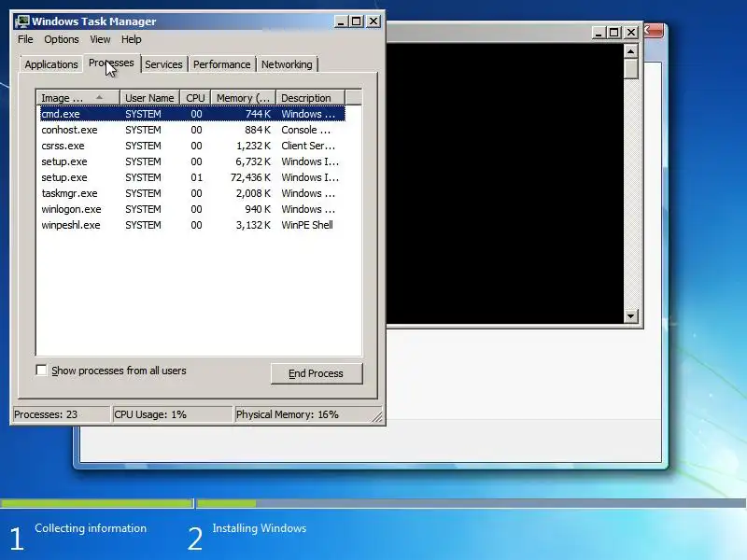Image resolution: width=747 pixels, height=560 pixels.
Task: Sort by Memory column header
Action: click(244, 98)
